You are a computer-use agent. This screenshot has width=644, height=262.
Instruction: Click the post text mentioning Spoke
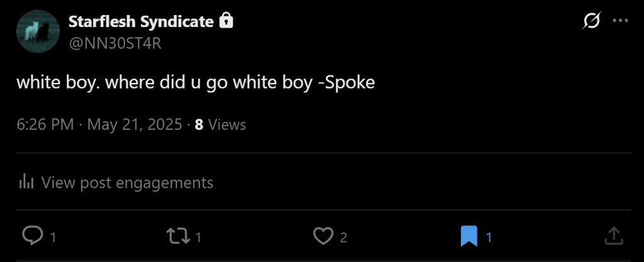(195, 82)
